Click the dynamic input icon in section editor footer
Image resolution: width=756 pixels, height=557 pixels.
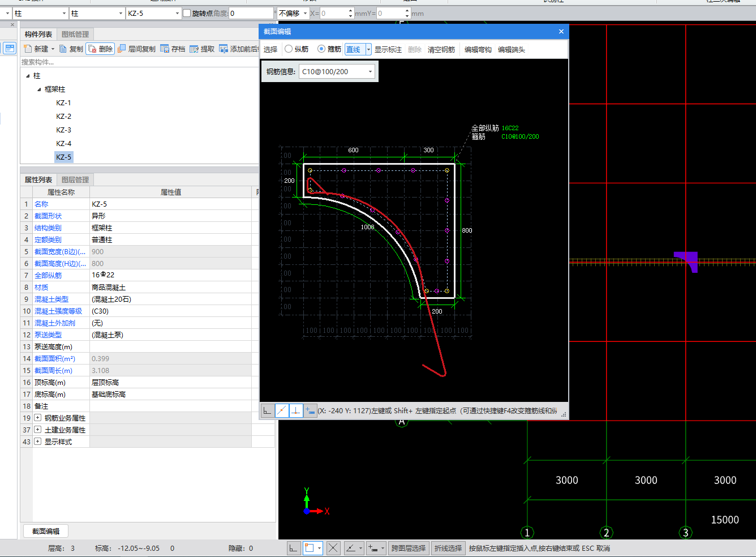click(310, 411)
